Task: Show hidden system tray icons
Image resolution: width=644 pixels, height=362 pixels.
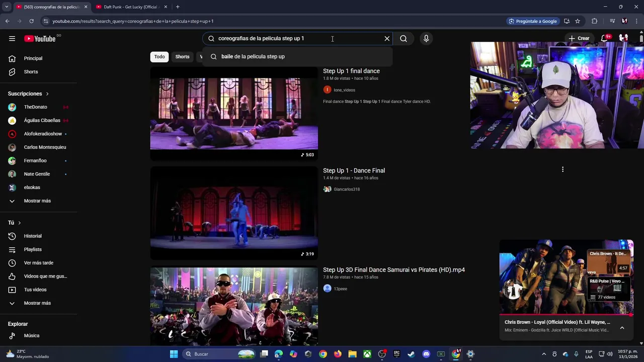Action: coord(544,354)
